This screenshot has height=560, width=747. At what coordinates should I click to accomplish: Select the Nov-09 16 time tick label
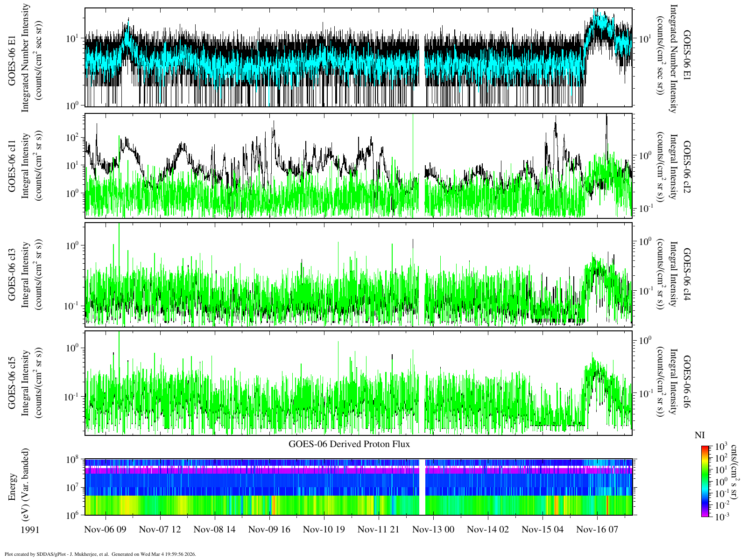pos(269,529)
